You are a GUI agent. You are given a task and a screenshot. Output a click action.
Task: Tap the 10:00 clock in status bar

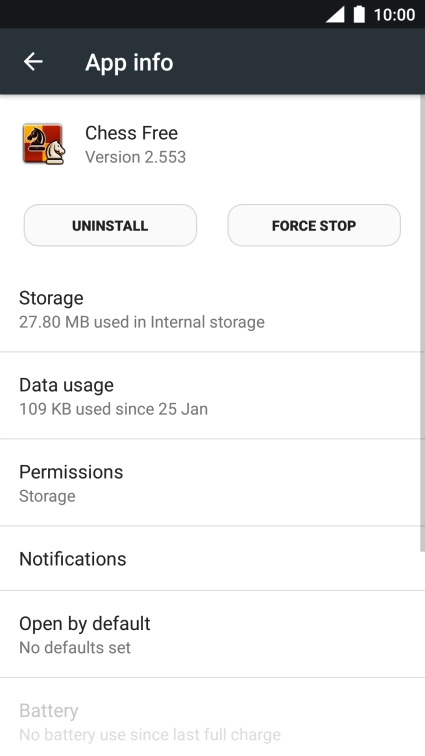point(394,15)
